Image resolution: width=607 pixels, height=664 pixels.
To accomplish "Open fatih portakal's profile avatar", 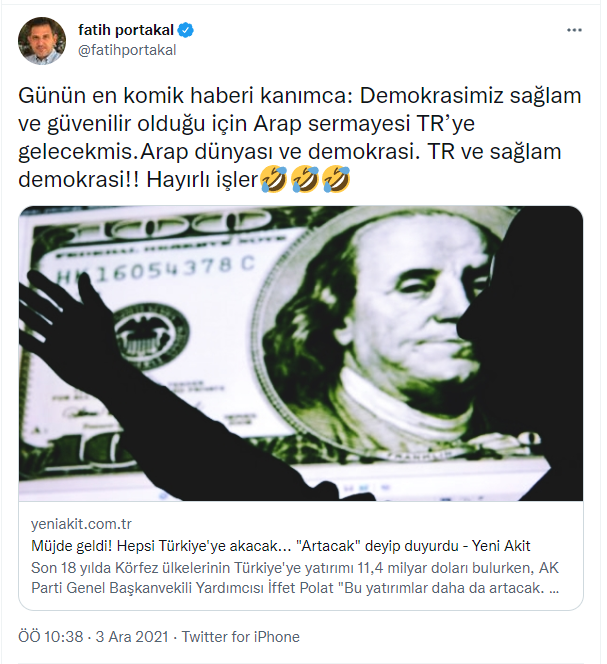I will [42, 41].
